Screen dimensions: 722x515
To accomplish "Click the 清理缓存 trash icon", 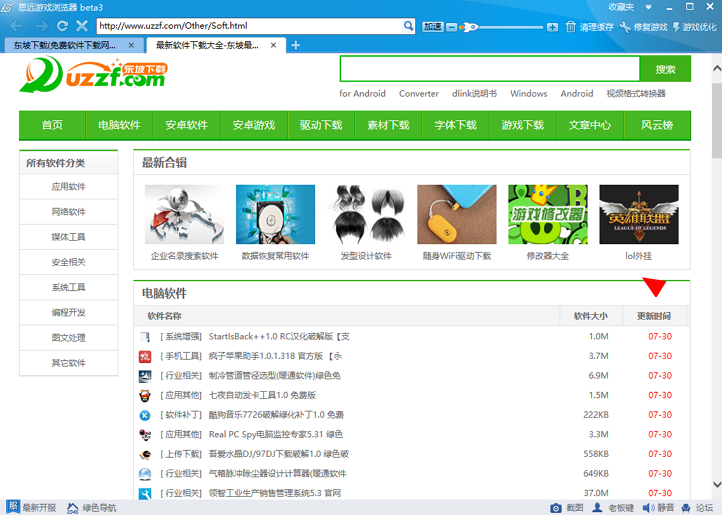I will [571, 26].
